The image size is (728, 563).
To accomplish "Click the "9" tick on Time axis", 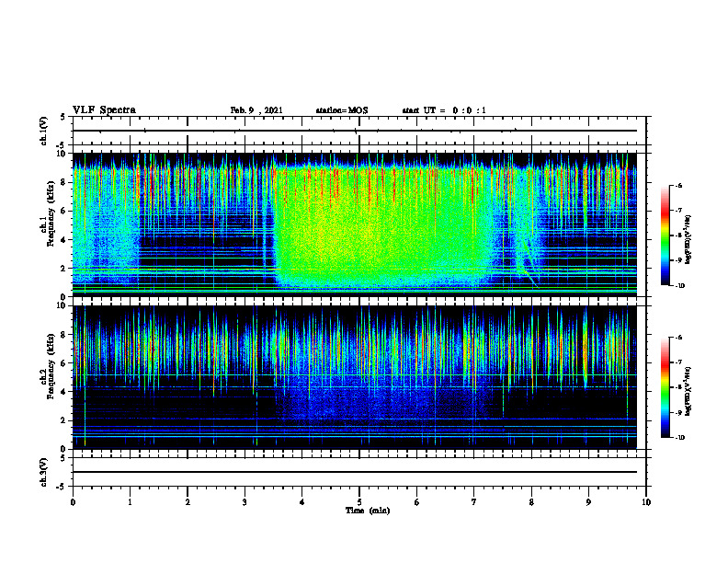I will point(588,502).
